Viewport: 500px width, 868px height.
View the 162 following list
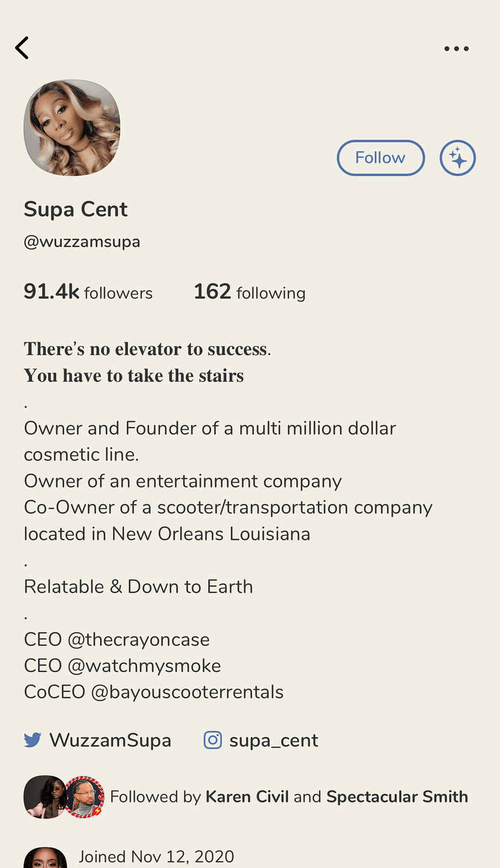[249, 292]
